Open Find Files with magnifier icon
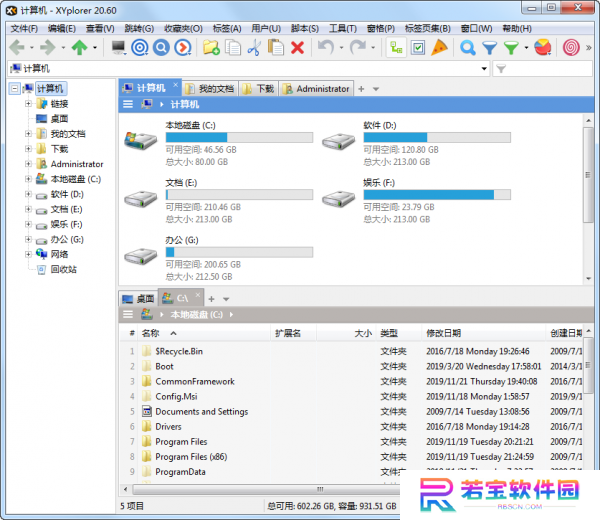 click(x=468, y=47)
